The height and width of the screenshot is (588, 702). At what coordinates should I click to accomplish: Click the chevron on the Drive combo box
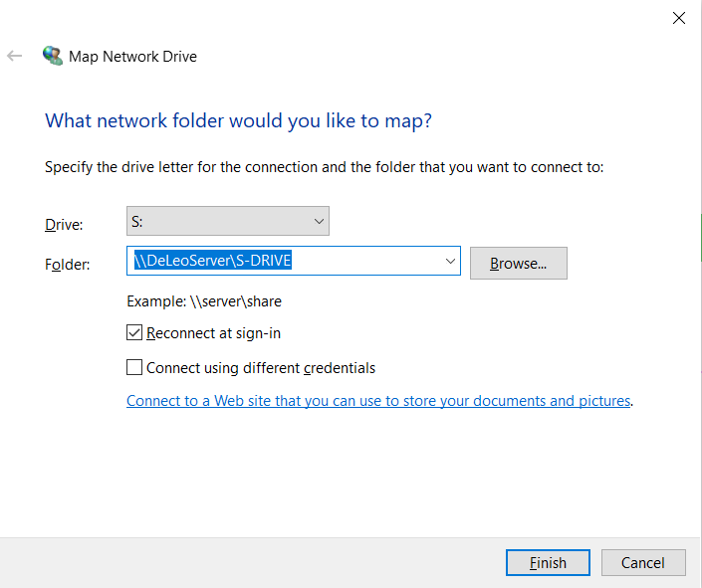click(x=319, y=221)
